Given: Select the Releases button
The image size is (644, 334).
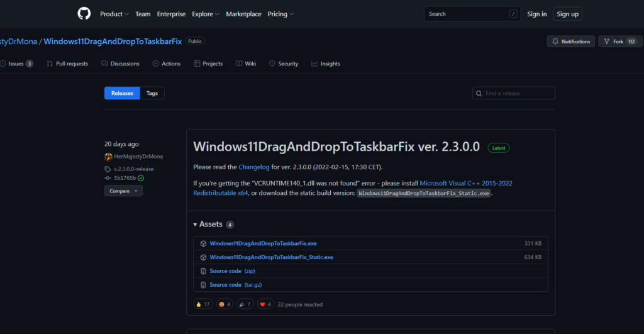Looking at the screenshot, I should point(122,93).
